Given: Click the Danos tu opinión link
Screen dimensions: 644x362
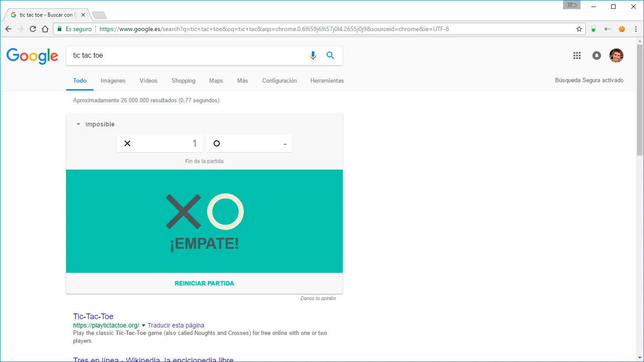Looking at the screenshot, I should click(x=318, y=298).
